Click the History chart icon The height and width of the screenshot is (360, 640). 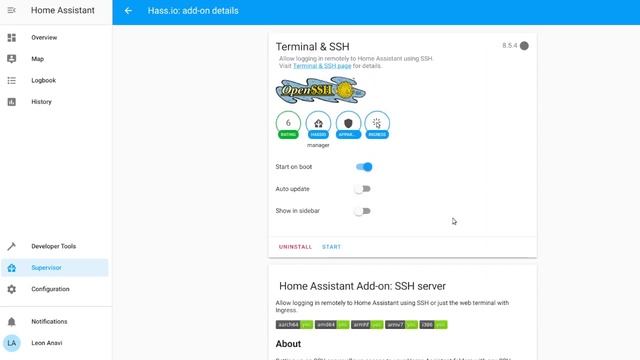click(x=11, y=102)
